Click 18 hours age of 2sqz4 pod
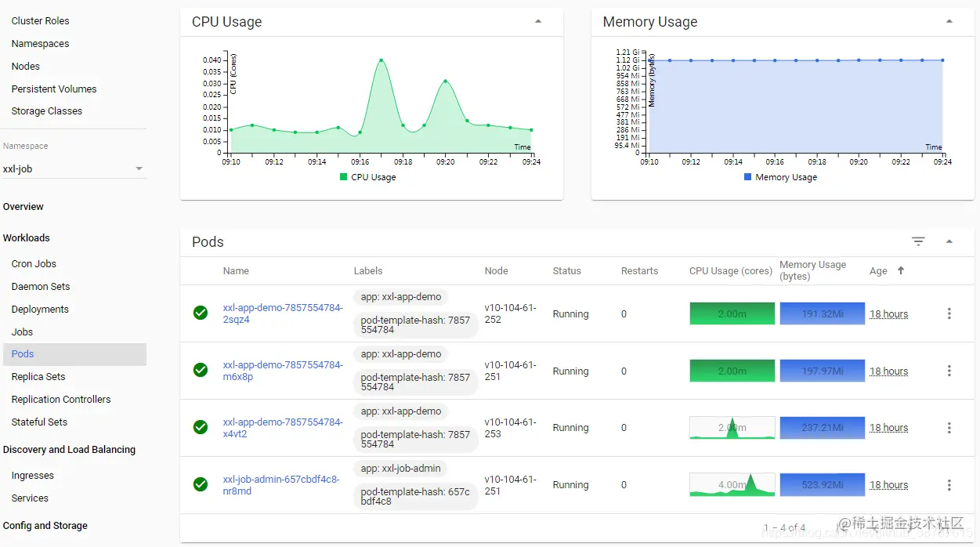The height and width of the screenshot is (547, 980). point(889,314)
